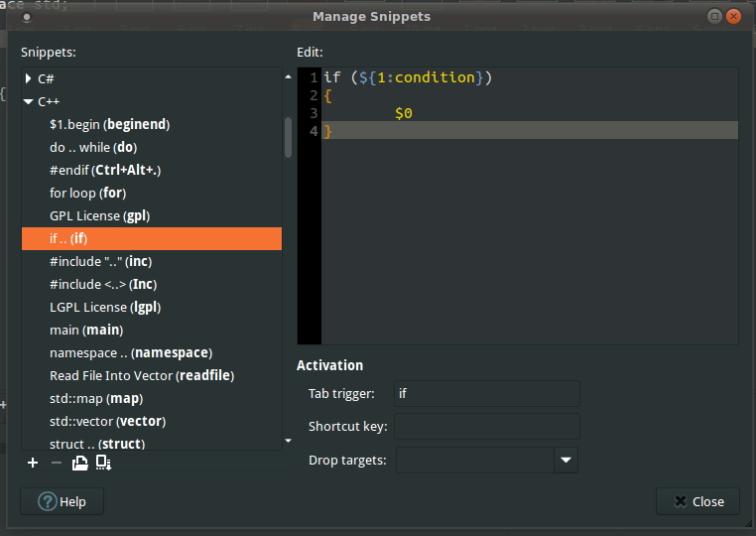Expand the C# snippets group
The height and width of the screenshot is (536, 756).
(x=28, y=78)
